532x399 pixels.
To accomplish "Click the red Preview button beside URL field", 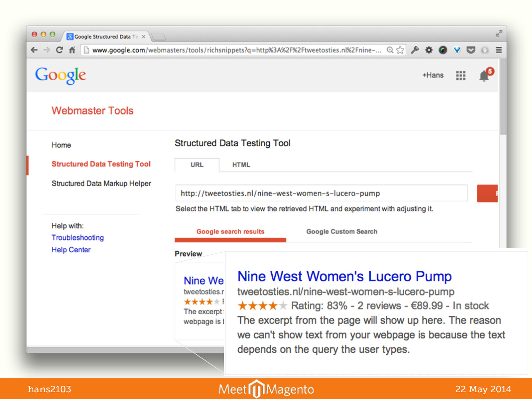I will (487, 193).
